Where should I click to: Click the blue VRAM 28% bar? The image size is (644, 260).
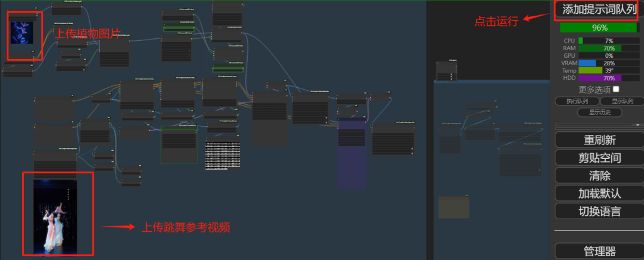tap(609, 63)
